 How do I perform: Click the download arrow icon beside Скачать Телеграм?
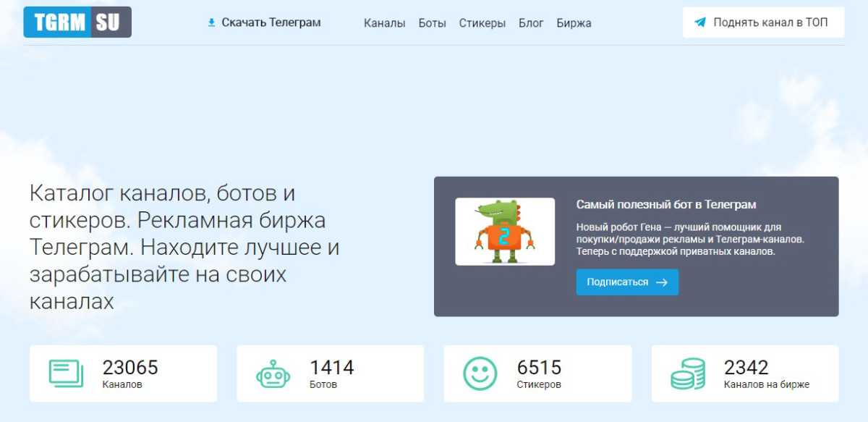[x=211, y=22]
